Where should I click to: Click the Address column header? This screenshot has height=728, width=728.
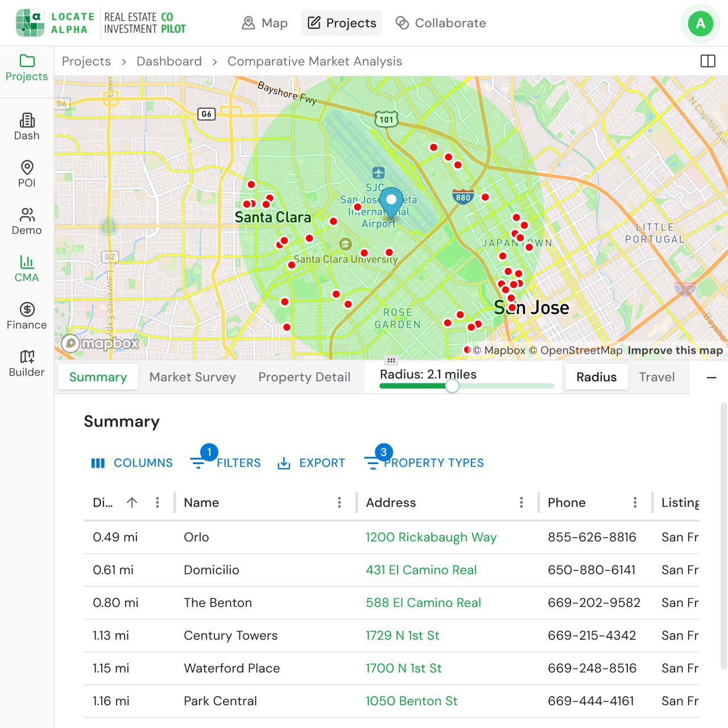pyautogui.click(x=391, y=502)
